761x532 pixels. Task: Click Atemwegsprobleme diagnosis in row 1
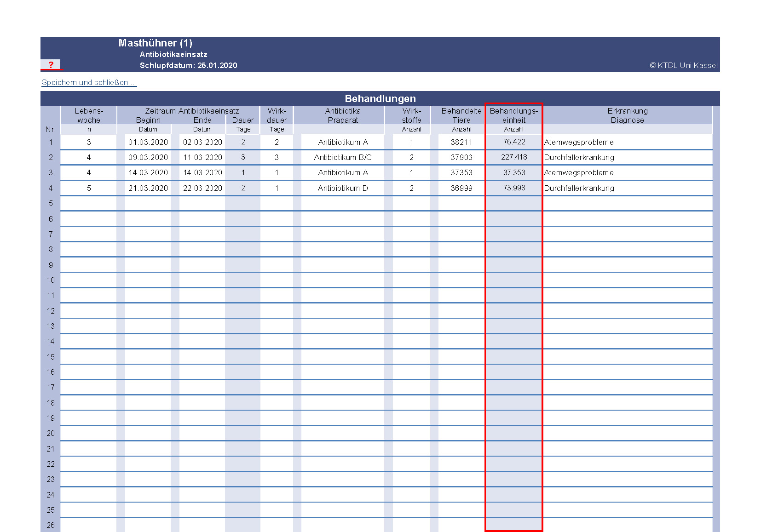click(579, 142)
